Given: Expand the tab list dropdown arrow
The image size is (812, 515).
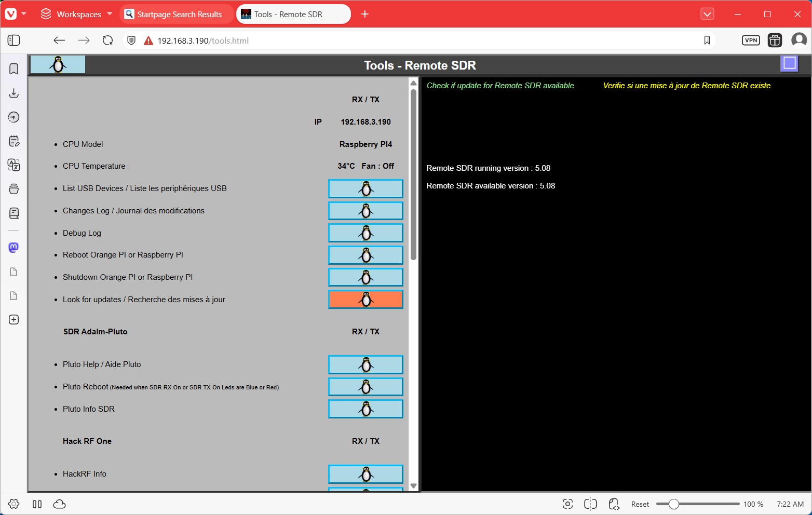Looking at the screenshot, I should [707, 14].
